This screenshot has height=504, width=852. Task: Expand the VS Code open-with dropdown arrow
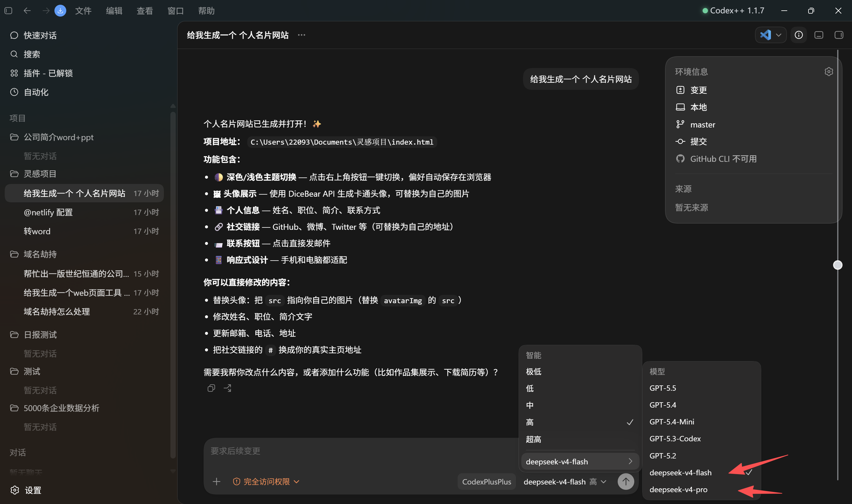pos(779,35)
